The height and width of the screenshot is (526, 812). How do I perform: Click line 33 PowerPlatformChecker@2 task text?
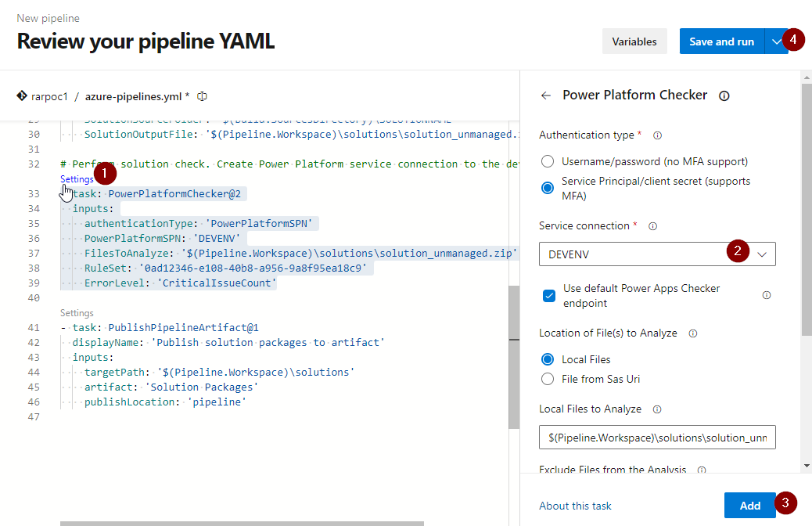tap(174, 194)
